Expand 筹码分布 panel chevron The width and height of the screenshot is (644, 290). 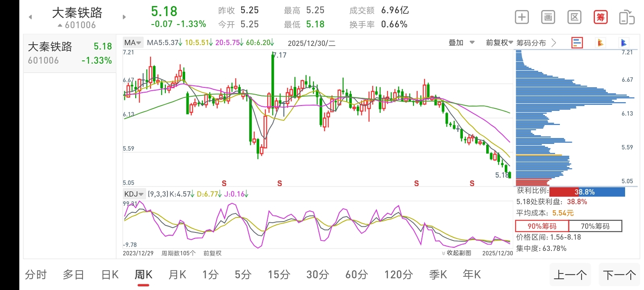pos(554,43)
